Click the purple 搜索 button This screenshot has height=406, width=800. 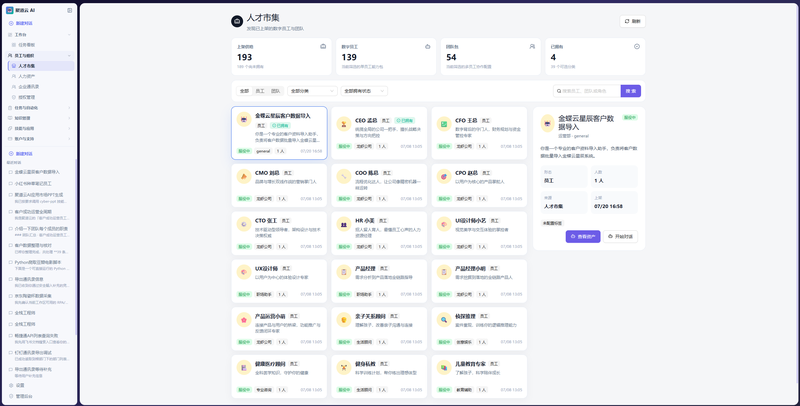click(631, 91)
